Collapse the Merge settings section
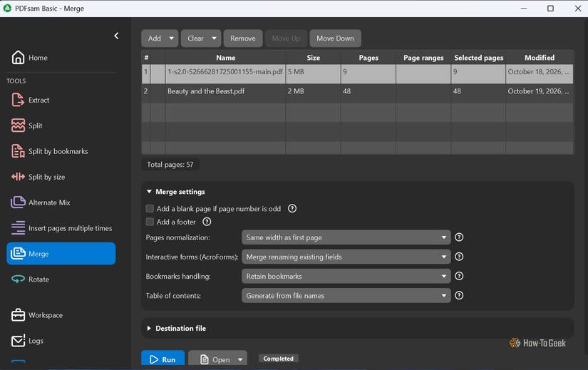Screen dimensions: 588x370 click(x=149, y=191)
